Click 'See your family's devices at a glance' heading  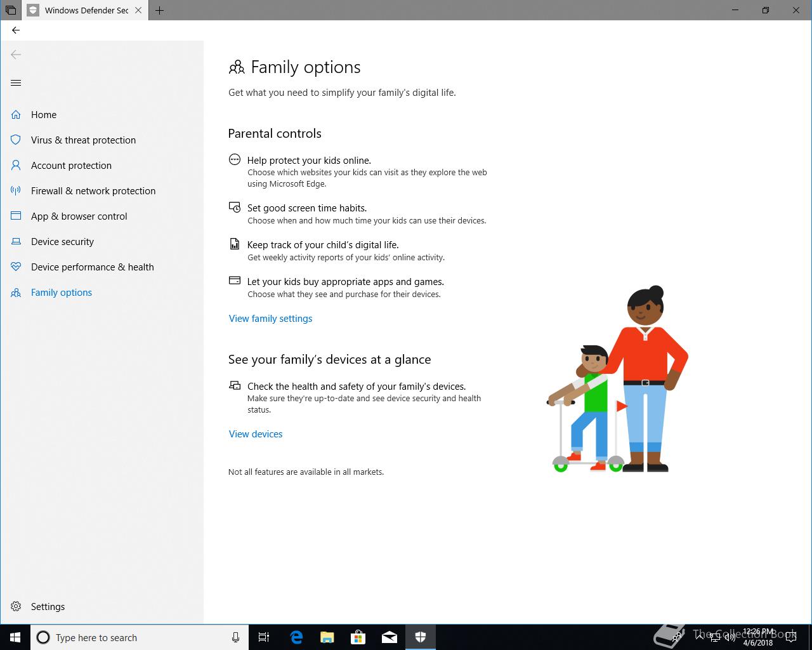[329, 359]
